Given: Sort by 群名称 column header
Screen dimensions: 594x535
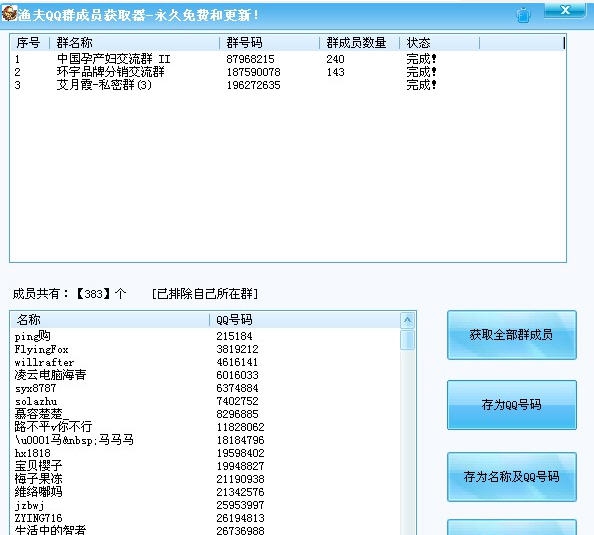Looking at the screenshot, I should coord(134,42).
